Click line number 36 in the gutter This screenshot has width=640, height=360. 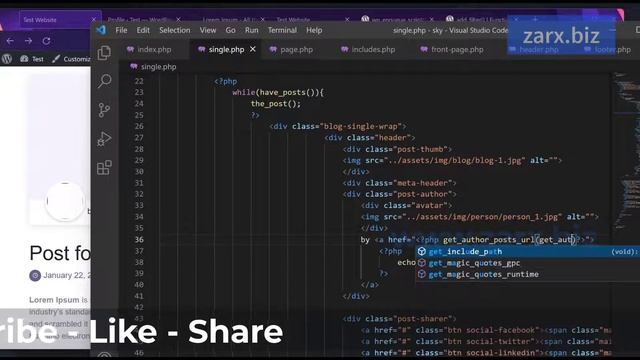(139, 240)
